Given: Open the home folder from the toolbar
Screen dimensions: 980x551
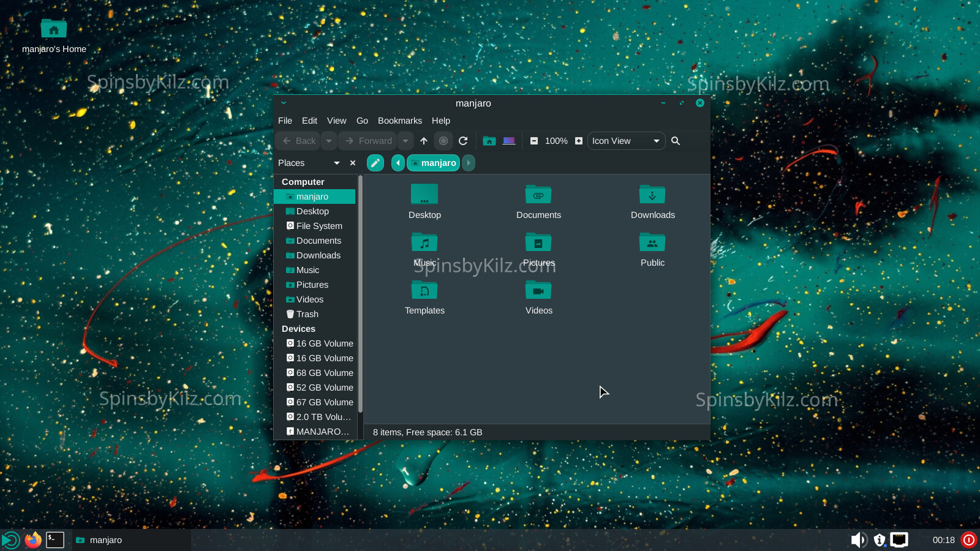Looking at the screenshot, I should tap(489, 141).
